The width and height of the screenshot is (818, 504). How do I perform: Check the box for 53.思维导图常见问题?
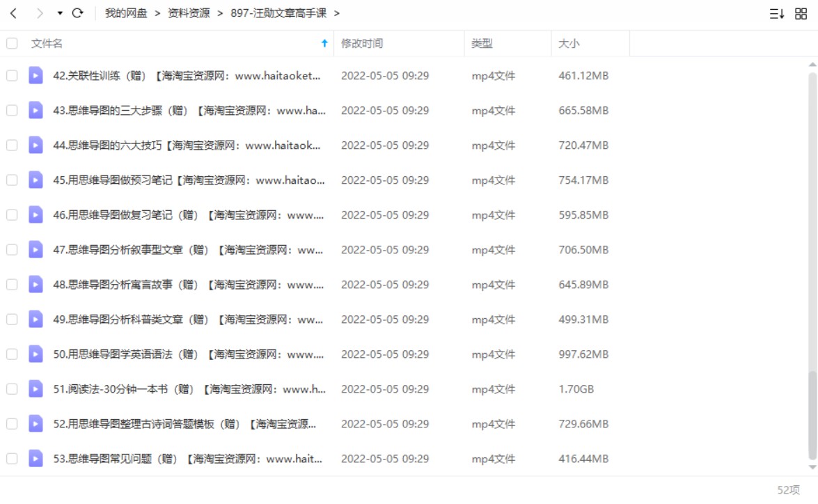coord(12,459)
